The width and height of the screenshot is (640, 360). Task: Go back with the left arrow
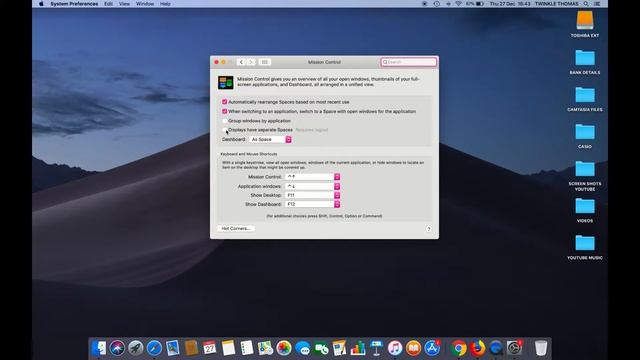click(241, 62)
